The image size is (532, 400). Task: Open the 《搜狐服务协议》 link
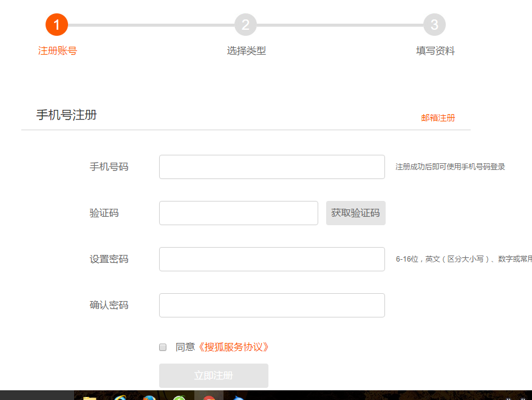tap(233, 347)
